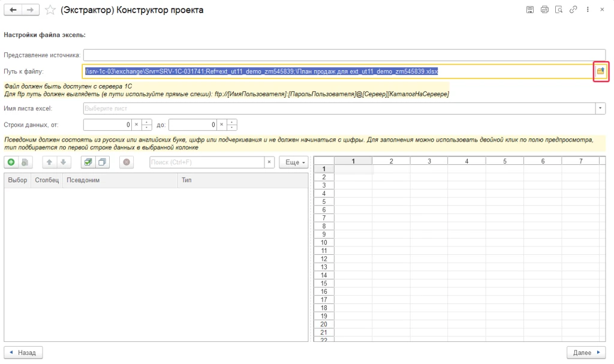
Task: Click the 'Псевдоним' column header
Action: pos(120,180)
